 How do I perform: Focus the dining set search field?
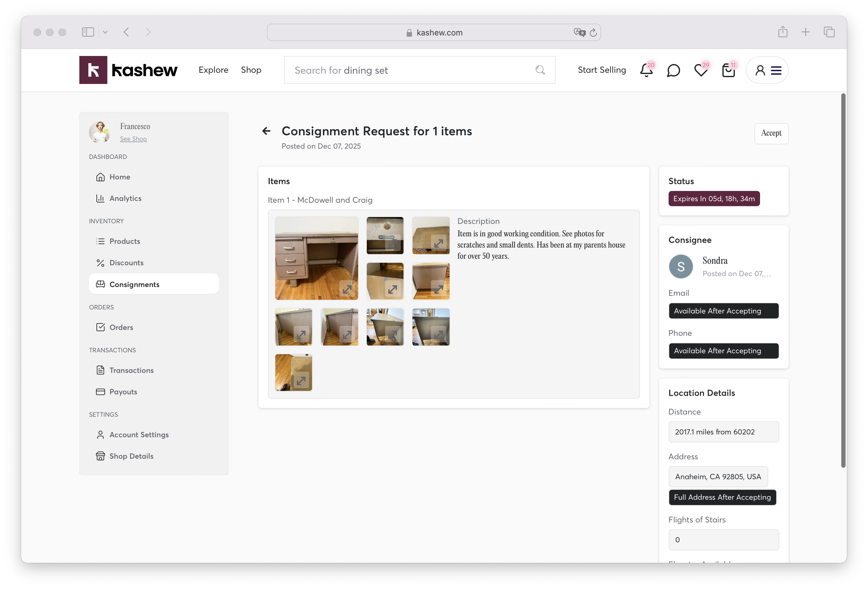coord(411,70)
